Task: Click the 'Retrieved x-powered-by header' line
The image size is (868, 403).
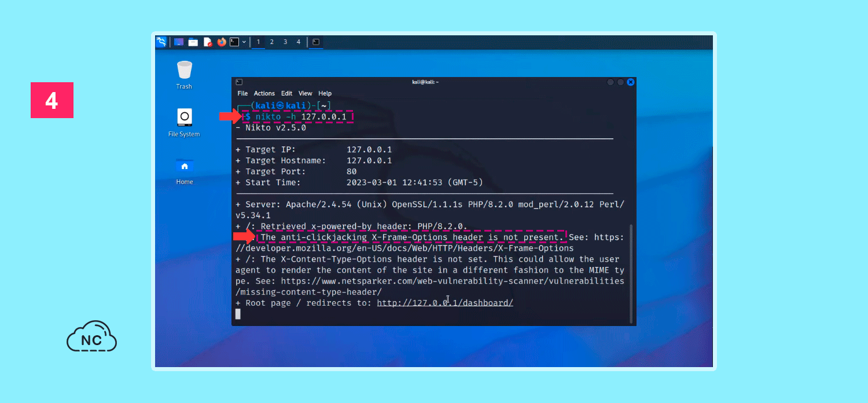Action: 352,226
